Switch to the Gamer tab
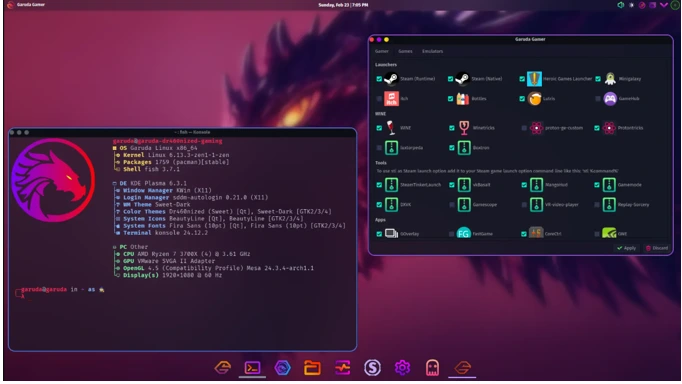Image resolution: width=682 pixels, height=384 pixels. point(381,51)
